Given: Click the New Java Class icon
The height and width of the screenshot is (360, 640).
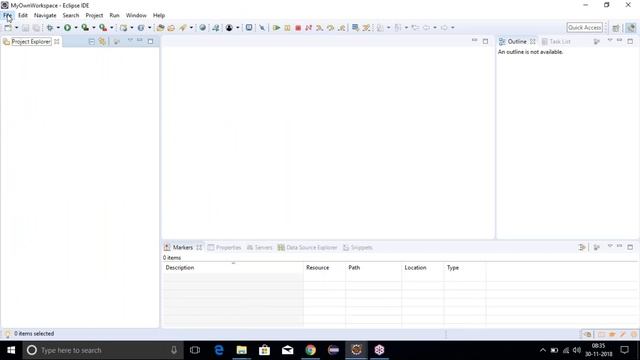Looking at the screenshot, I should click(x=141, y=28).
